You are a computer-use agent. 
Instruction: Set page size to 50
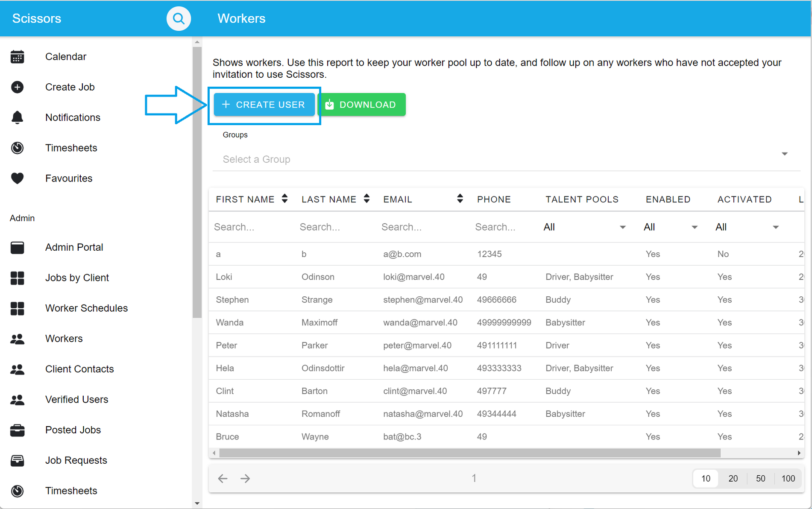tap(760, 479)
